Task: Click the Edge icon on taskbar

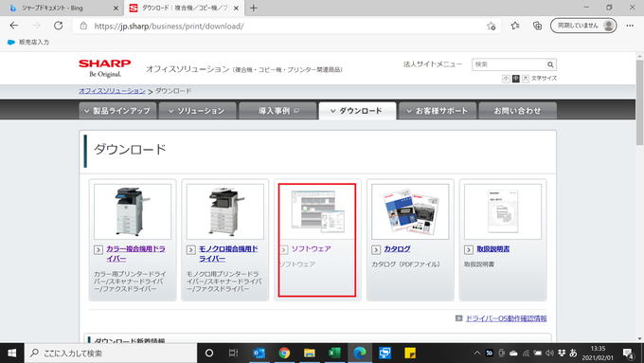Action: click(360, 353)
